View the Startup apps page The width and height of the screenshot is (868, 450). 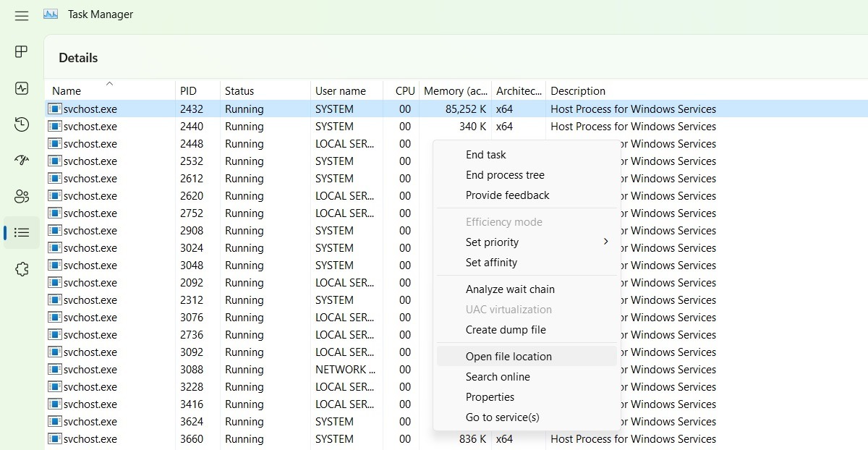[21, 161]
